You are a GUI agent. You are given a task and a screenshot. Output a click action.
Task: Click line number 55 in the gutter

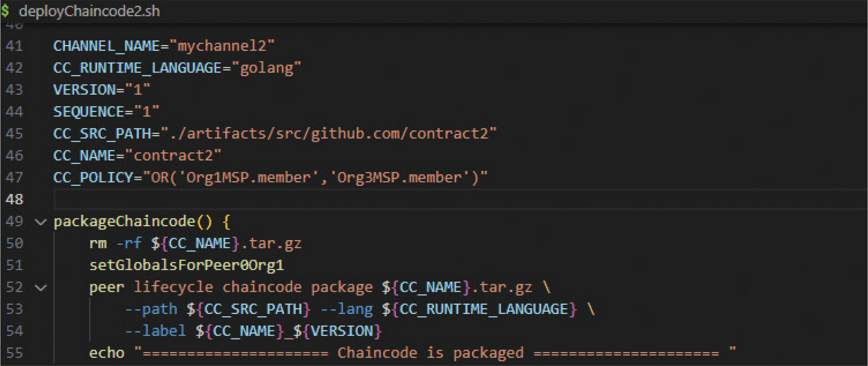(x=14, y=353)
